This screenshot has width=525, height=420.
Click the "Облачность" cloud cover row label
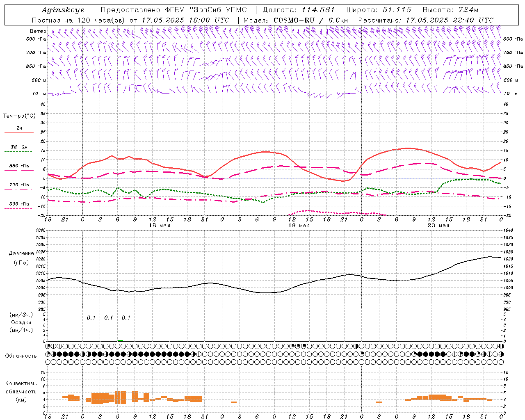(x=21, y=356)
